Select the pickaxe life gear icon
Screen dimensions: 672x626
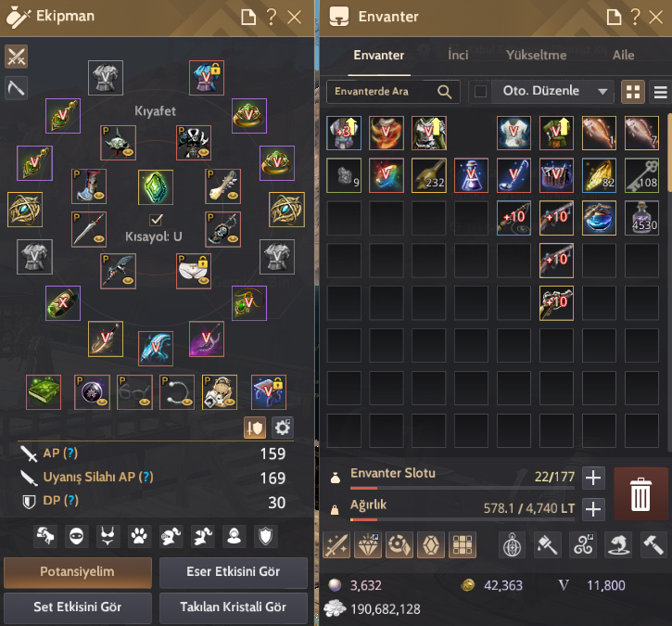pyautogui.click(x=17, y=88)
